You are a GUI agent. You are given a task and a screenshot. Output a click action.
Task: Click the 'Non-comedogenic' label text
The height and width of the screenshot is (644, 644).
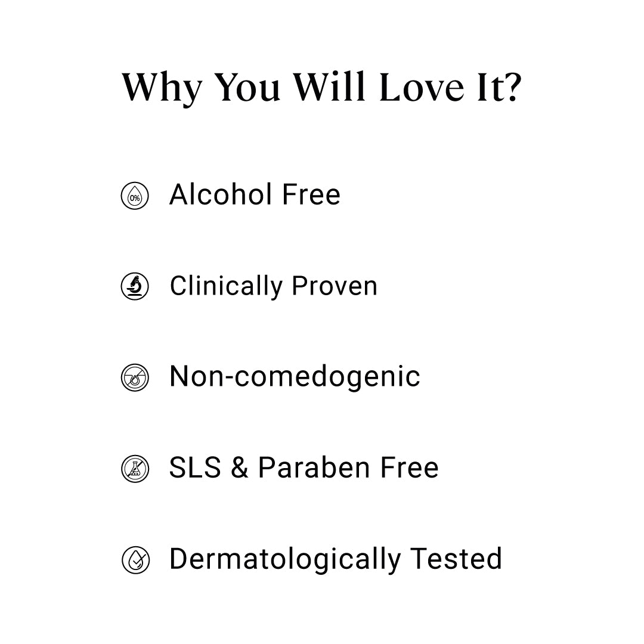(x=295, y=377)
